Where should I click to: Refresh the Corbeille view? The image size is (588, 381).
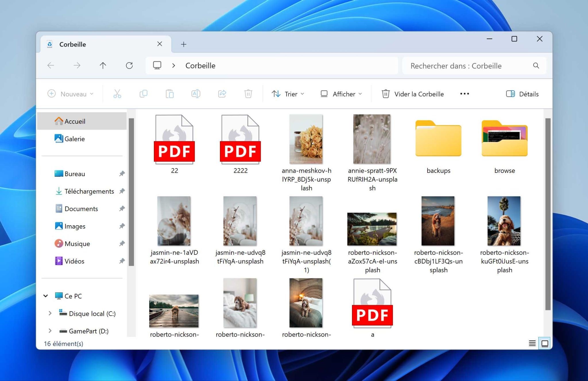(x=129, y=66)
